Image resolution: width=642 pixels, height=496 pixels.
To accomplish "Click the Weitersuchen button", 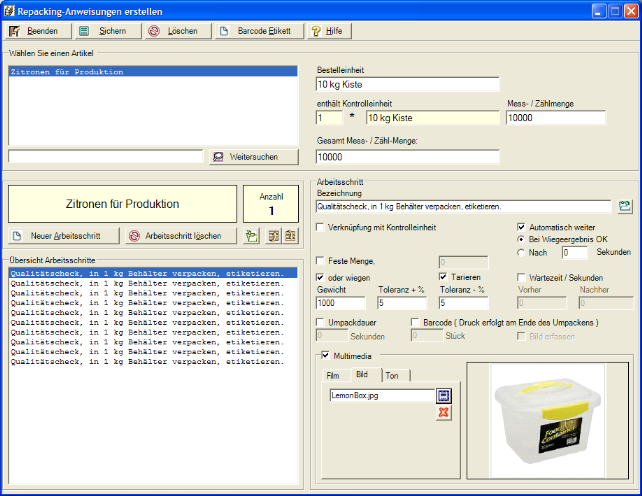I will (x=254, y=156).
